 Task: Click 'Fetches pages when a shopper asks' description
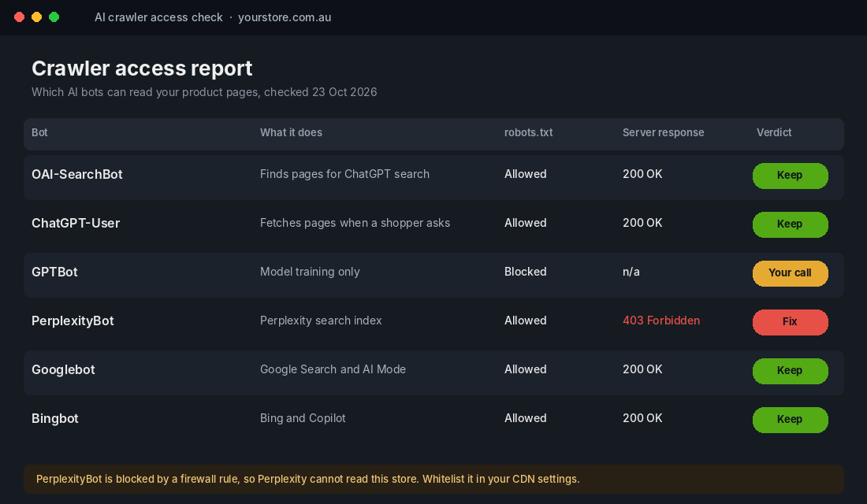coord(355,223)
